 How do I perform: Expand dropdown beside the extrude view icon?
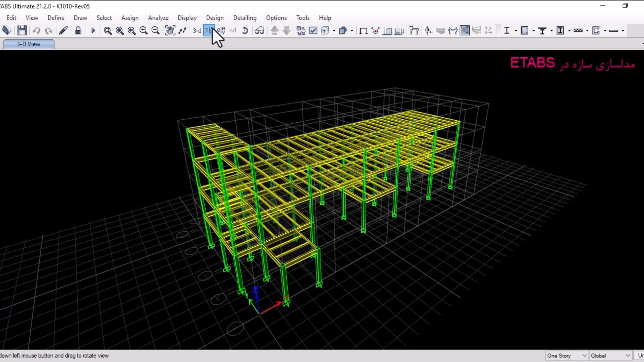[x=352, y=31]
